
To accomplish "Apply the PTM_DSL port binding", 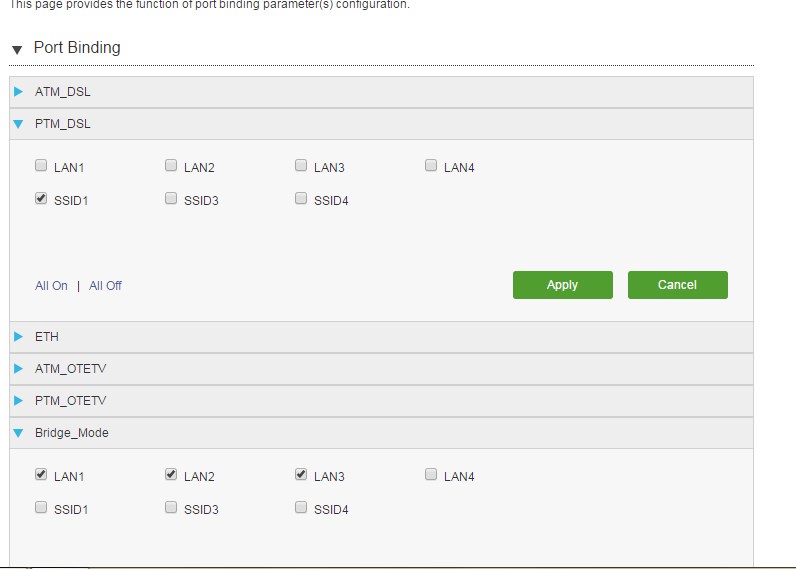I will tap(562, 285).
